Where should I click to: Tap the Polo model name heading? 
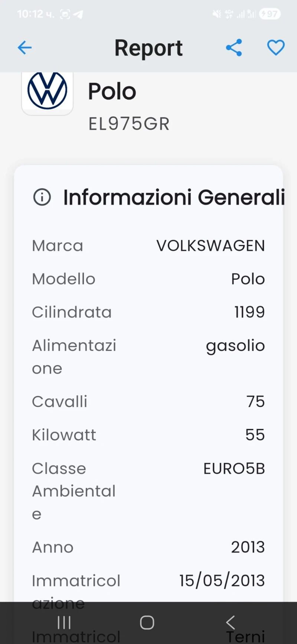pos(112,91)
